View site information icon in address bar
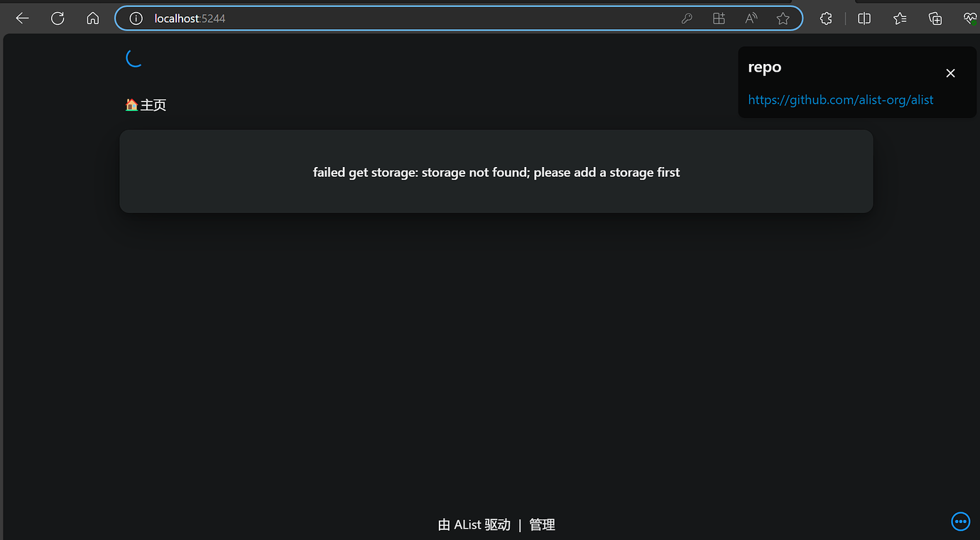The image size is (980, 540). click(136, 18)
